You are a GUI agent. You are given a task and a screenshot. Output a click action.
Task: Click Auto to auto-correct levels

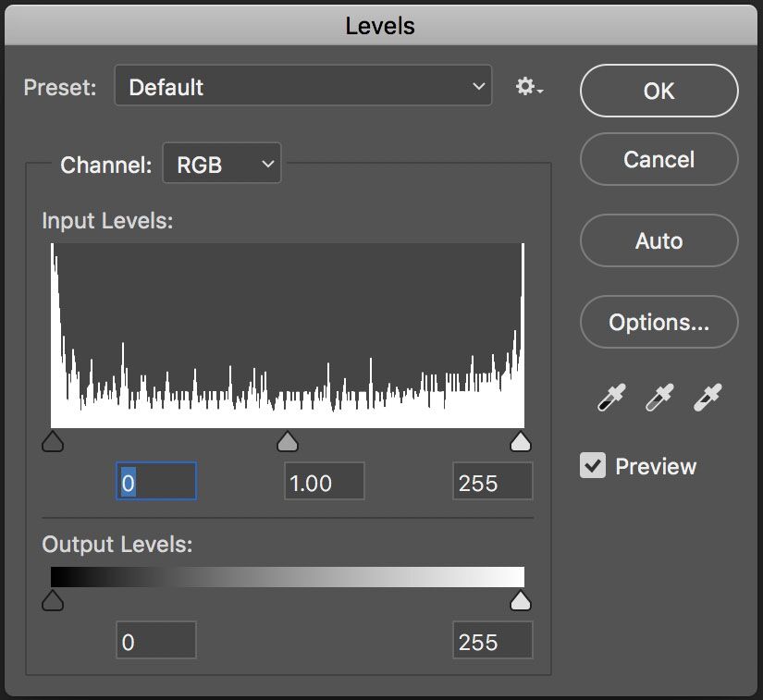[658, 240]
